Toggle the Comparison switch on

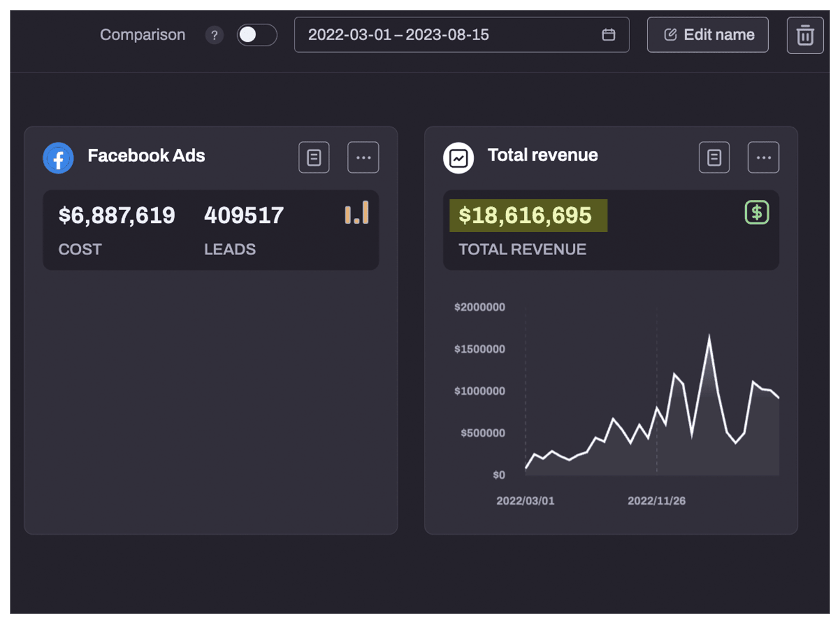click(256, 35)
